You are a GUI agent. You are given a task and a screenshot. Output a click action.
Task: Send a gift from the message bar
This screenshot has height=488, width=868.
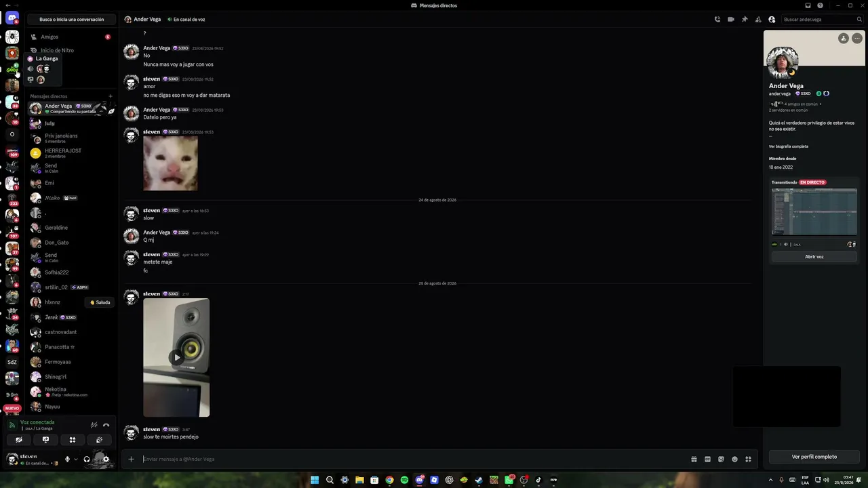tap(694, 459)
